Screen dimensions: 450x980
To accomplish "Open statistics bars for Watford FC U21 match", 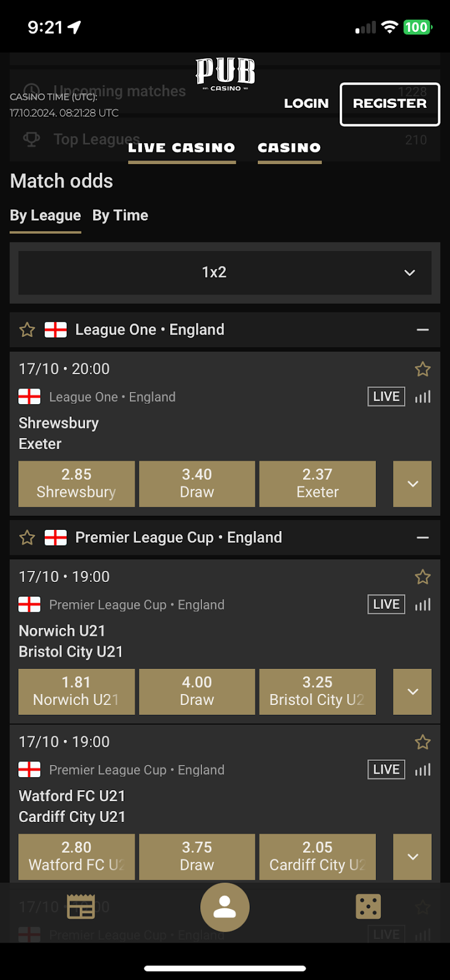I will (x=423, y=770).
